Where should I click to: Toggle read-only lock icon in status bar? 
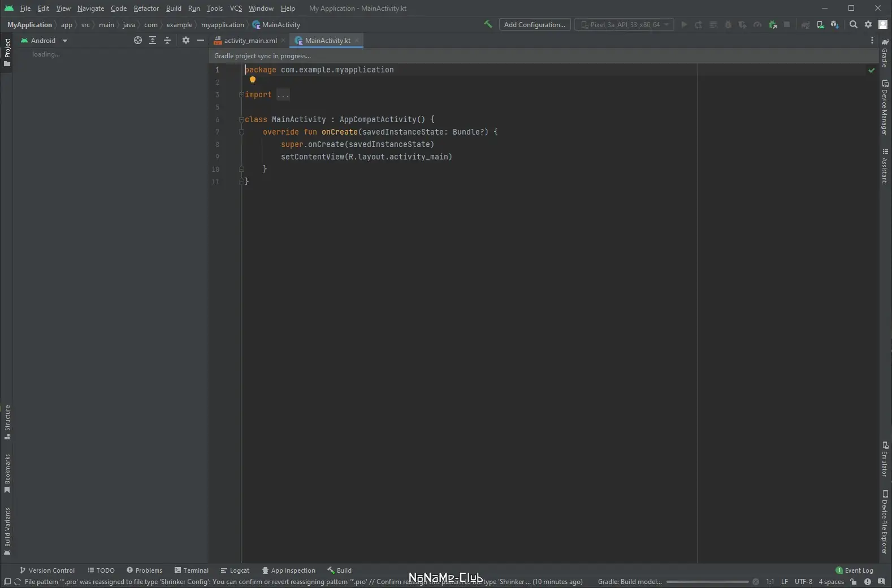pyautogui.click(x=854, y=582)
